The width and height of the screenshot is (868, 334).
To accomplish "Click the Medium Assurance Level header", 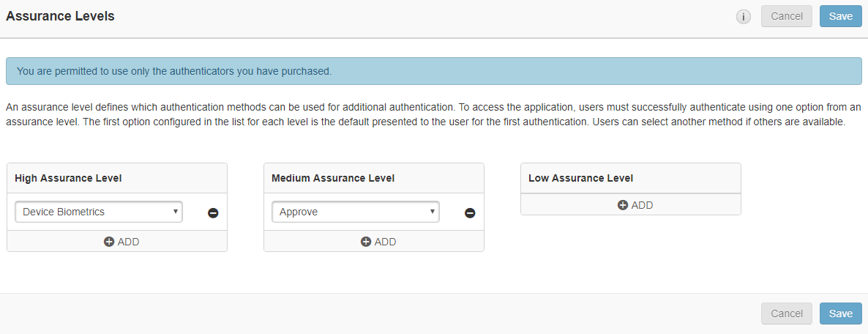I will pyautogui.click(x=332, y=178).
